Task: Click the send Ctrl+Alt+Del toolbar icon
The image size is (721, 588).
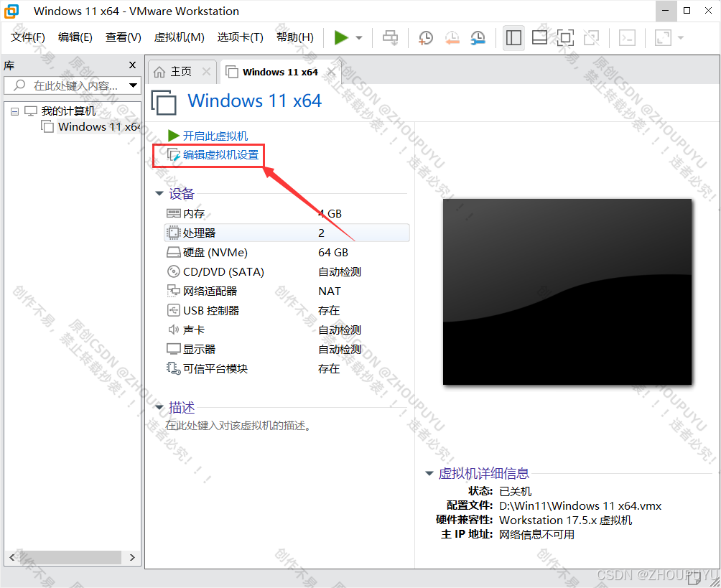Action: (x=391, y=38)
